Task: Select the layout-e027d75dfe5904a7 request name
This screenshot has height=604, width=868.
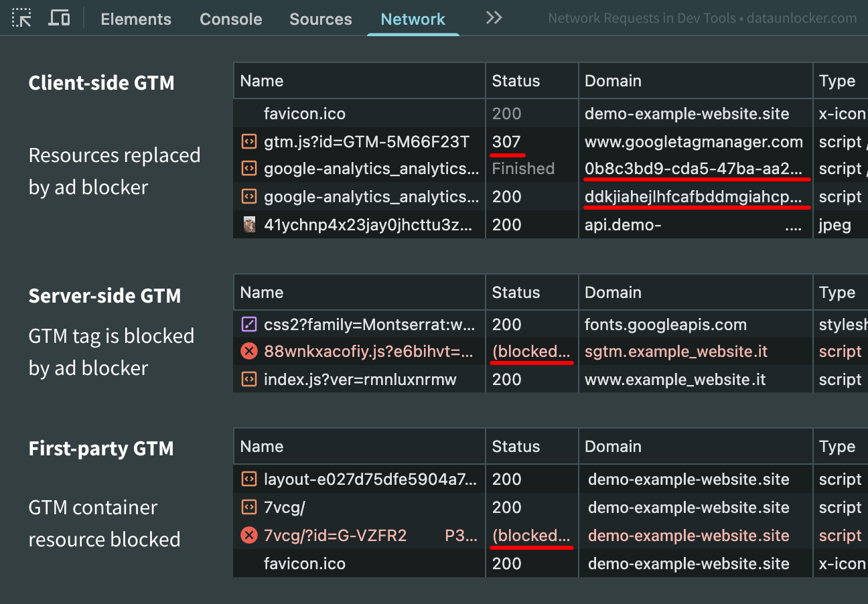Action: click(x=370, y=479)
